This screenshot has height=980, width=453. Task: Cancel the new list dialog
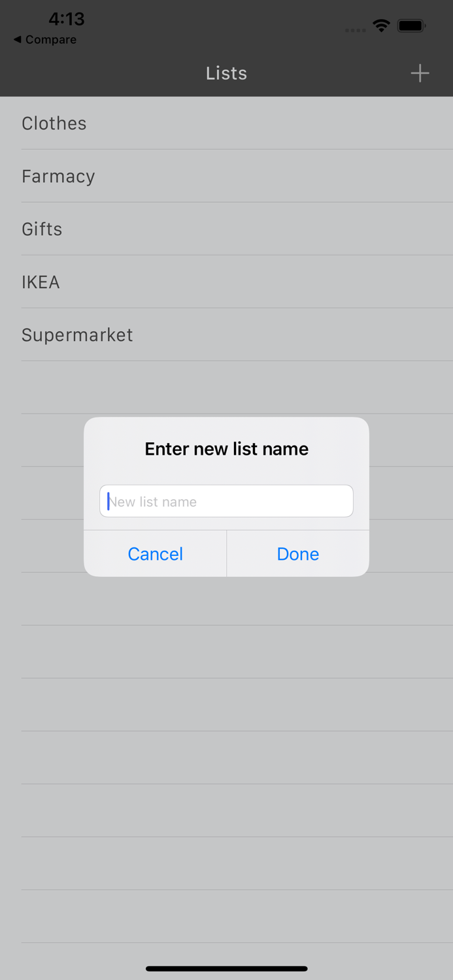click(x=155, y=553)
